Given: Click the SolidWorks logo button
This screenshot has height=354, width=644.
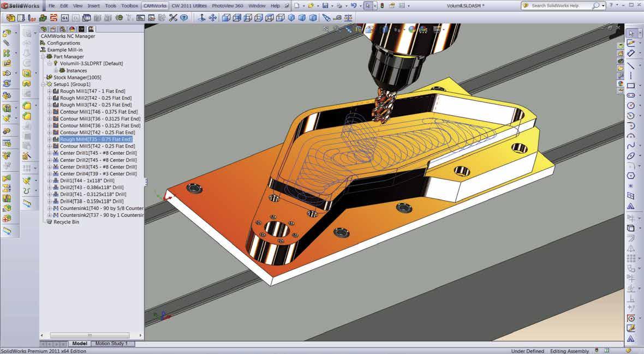Looking at the screenshot, I should point(21,6).
